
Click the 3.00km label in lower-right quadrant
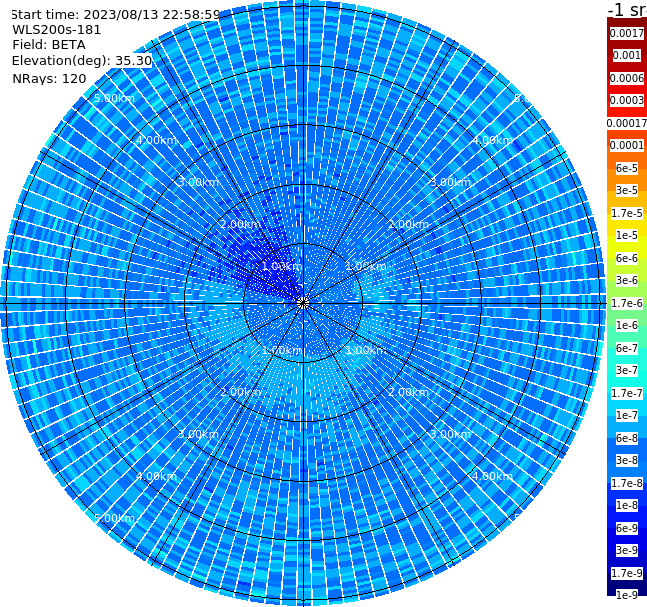coord(450,434)
